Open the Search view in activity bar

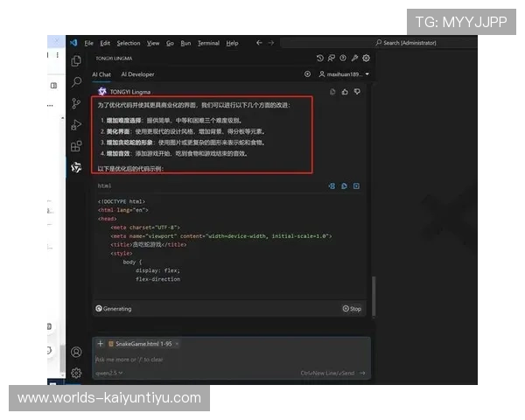pyautogui.click(x=77, y=81)
